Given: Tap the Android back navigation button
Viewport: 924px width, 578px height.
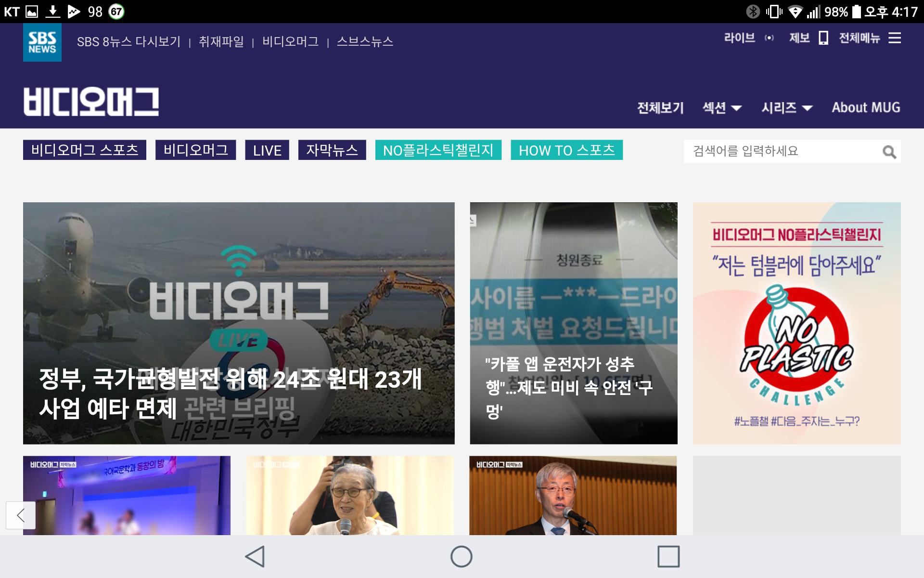Looking at the screenshot, I should click(x=255, y=556).
